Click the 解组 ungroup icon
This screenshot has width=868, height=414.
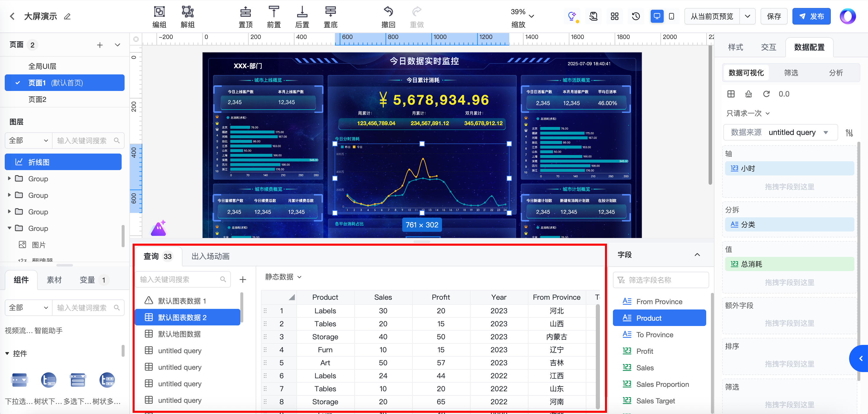pyautogui.click(x=187, y=12)
